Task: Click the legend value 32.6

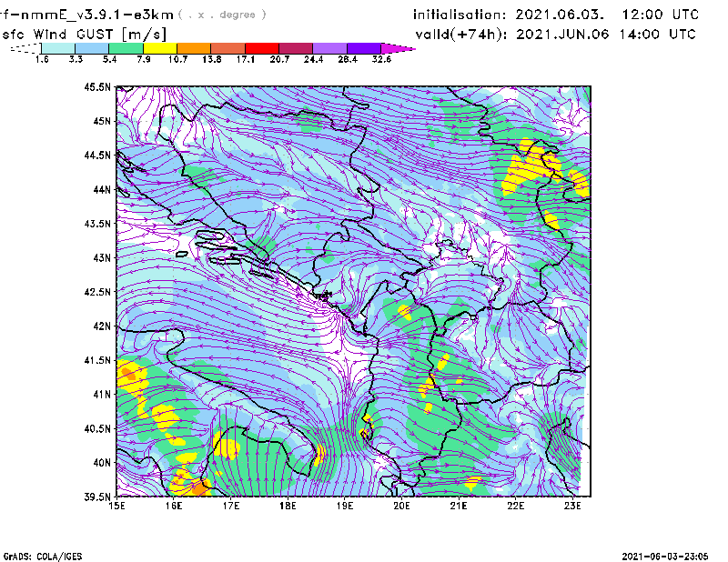Action: pos(381,59)
